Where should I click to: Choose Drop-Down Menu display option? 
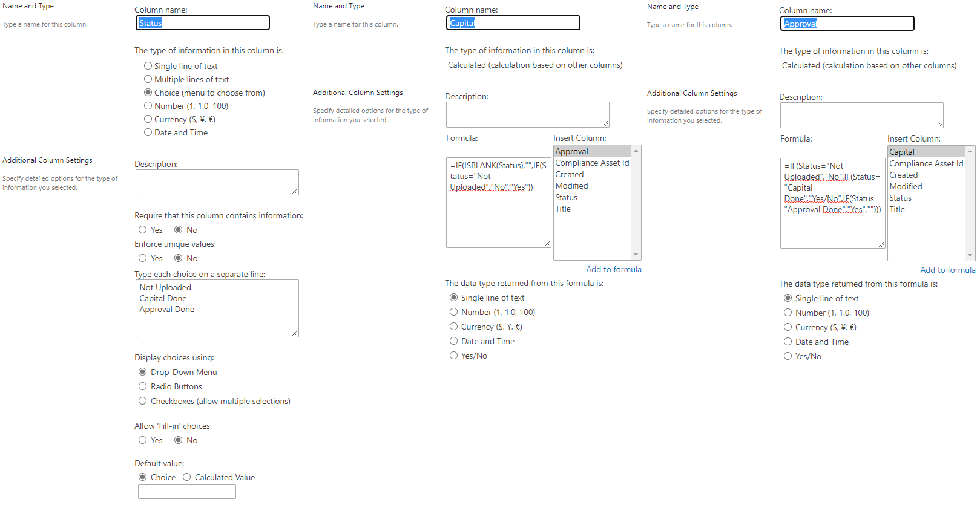click(x=142, y=372)
